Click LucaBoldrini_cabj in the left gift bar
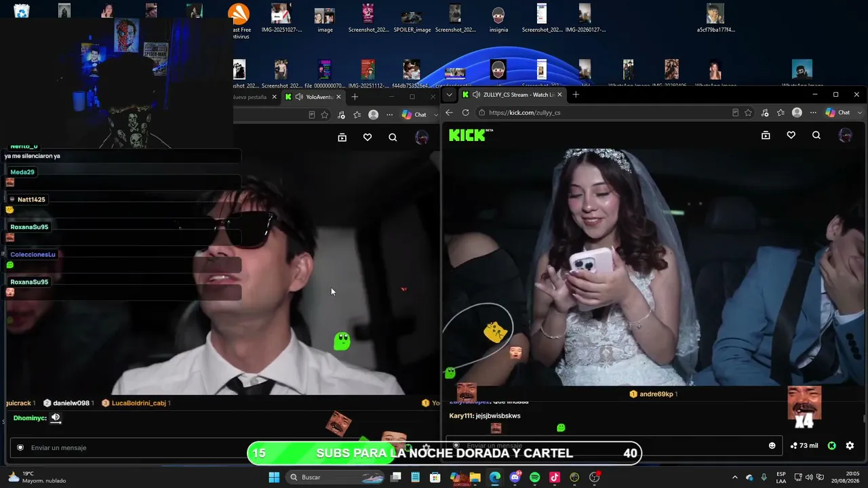The image size is (868, 488). coord(138,403)
